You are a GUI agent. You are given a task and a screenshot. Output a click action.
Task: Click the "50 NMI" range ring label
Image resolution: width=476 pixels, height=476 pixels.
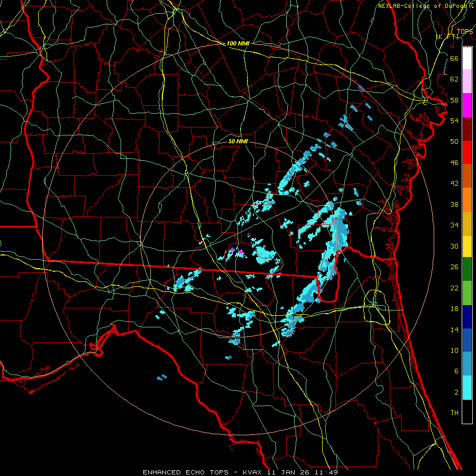tap(238, 142)
